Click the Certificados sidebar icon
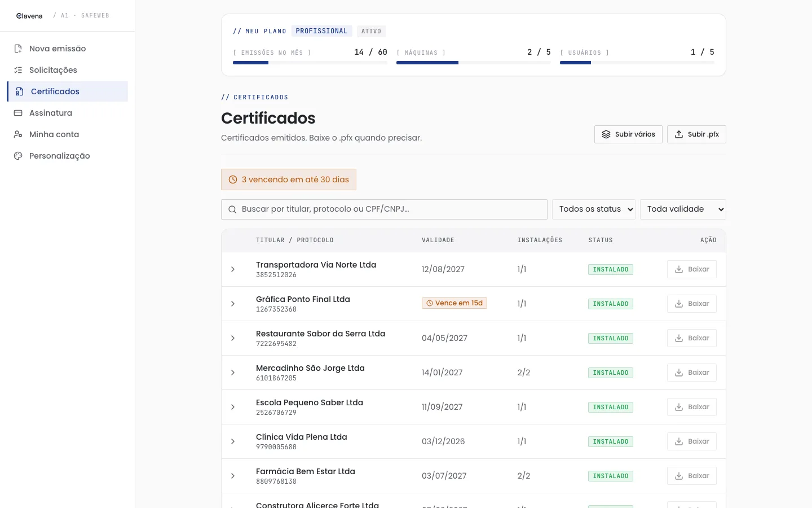 click(20, 91)
